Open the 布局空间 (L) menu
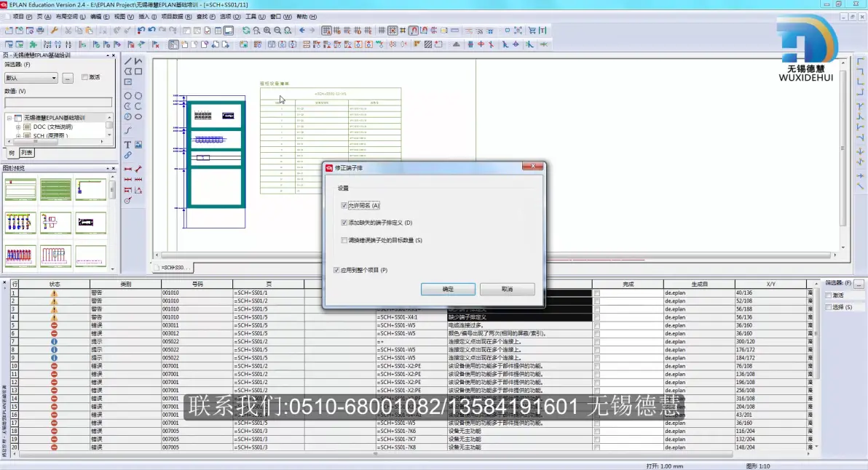The height and width of the screenshot is (470, 868). pos(71,17)
